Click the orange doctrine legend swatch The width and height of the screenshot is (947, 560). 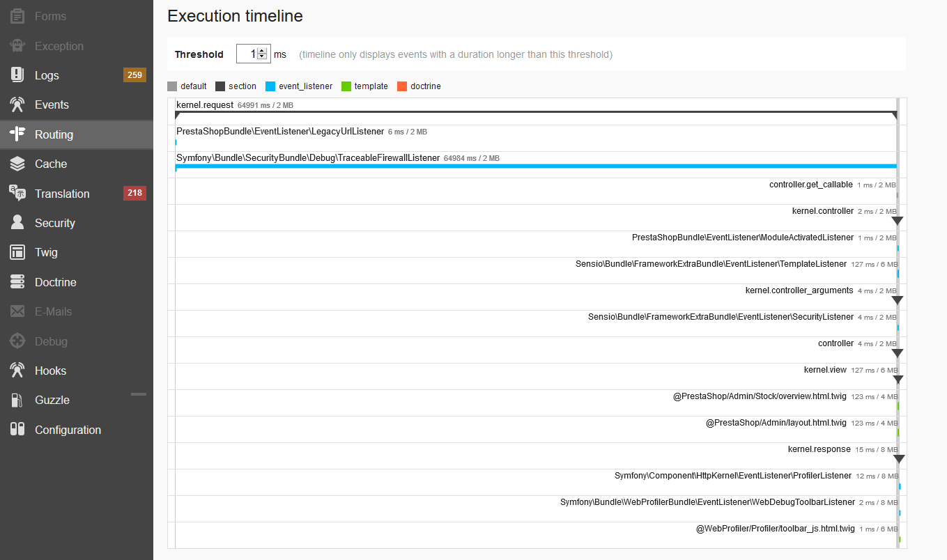(x=402, y=86)
